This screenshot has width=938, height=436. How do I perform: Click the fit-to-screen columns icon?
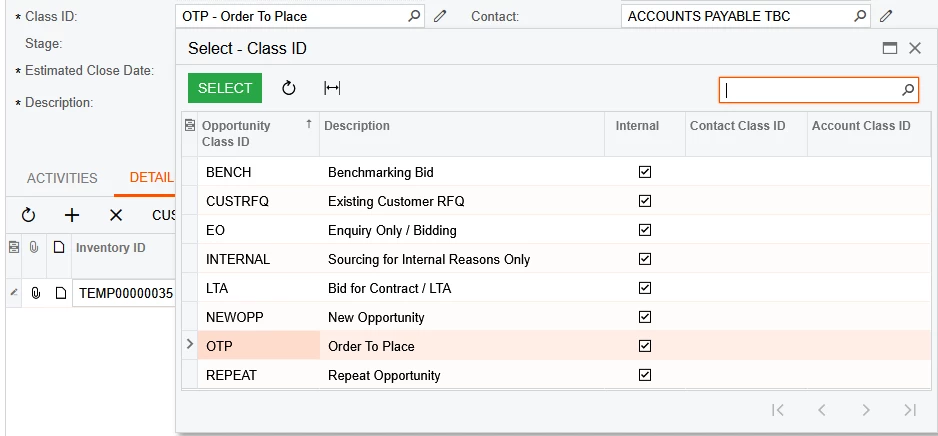tap(332, 88)
